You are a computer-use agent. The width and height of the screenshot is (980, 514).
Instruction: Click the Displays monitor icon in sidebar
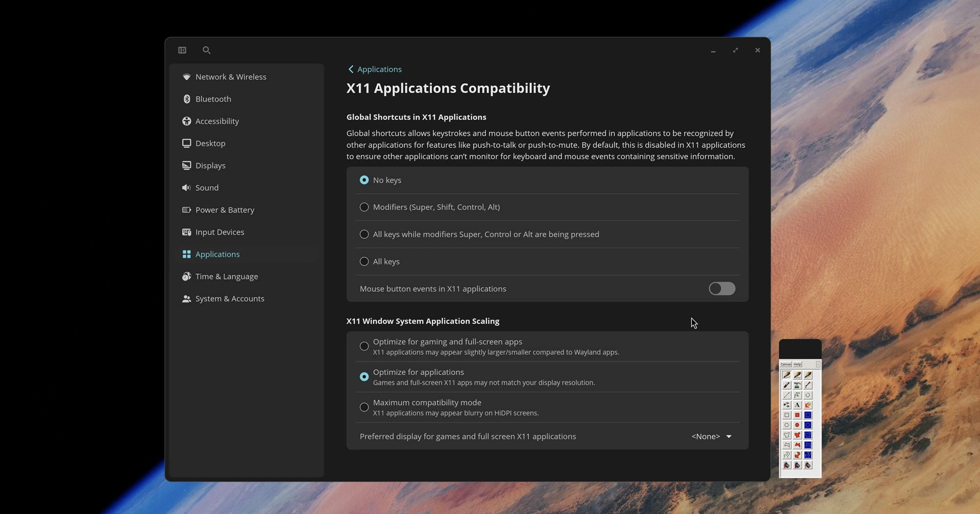pyautogui.click(x=186, y=165)
